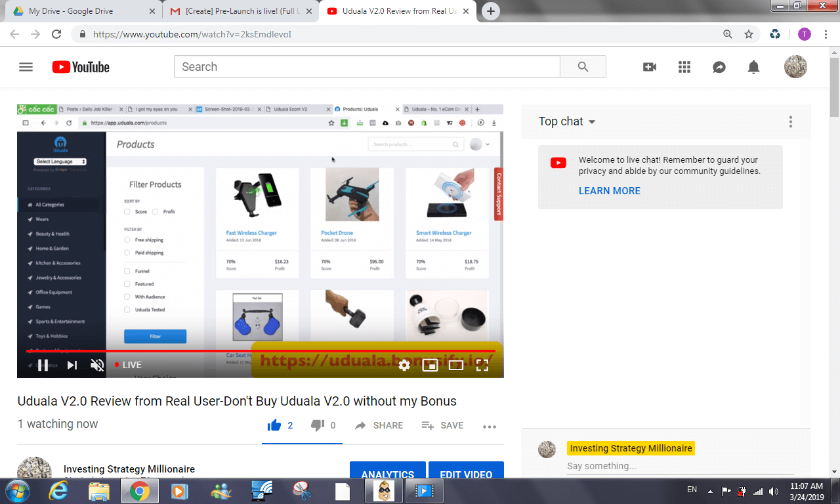Click the Chrome taskbar icon
The width and height of the screenshot is (840, 504).
(139, 491)
